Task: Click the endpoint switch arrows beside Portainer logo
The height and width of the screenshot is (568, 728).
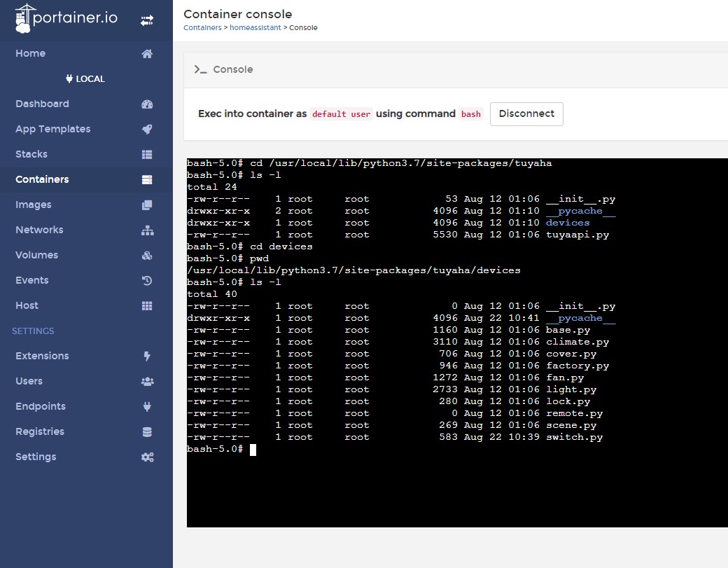Action: 147,20
